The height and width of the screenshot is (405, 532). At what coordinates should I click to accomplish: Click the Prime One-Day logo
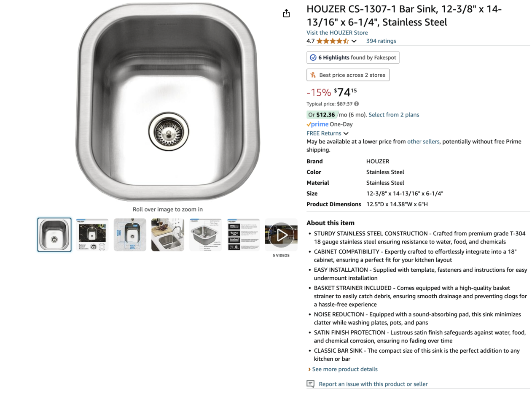pyautogui.click(x=317, y=124)
